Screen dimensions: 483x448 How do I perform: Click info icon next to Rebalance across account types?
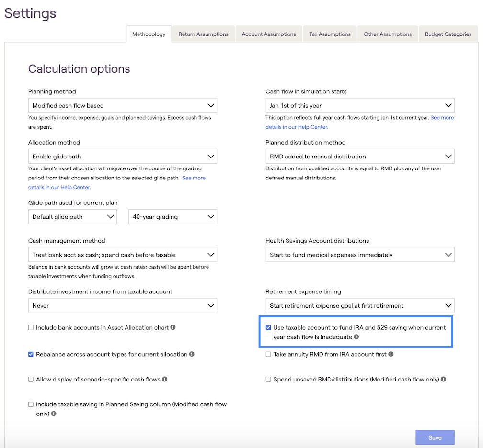pyautogui.click(x=192, y=355)
